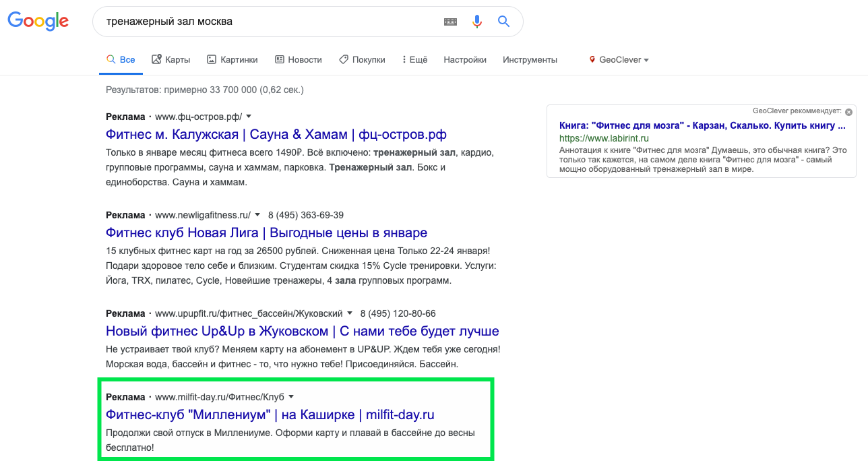Screen dimensions: 868x465
Task: Open Инструменты menu
Action: tap(530, 60)
